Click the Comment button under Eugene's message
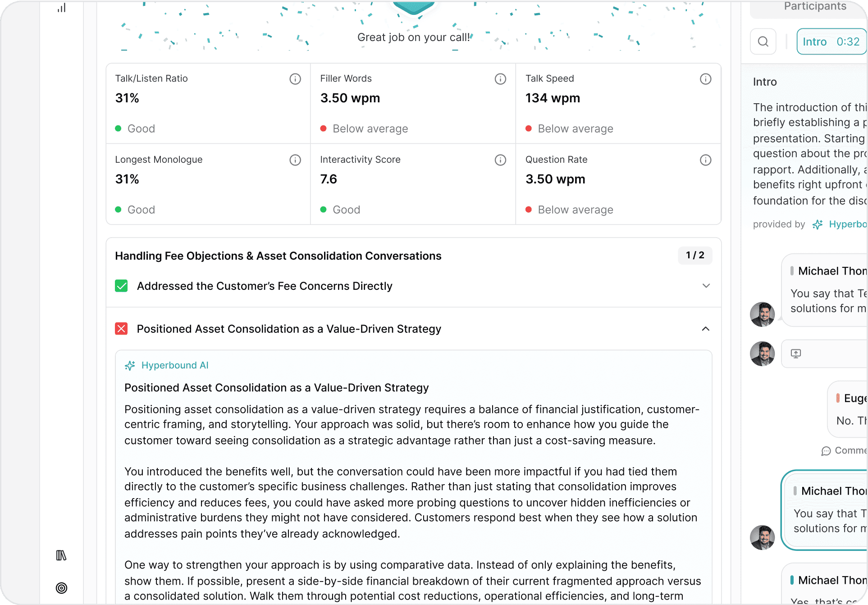This screenshot has height=605, width=868. (x=844, y=450)
